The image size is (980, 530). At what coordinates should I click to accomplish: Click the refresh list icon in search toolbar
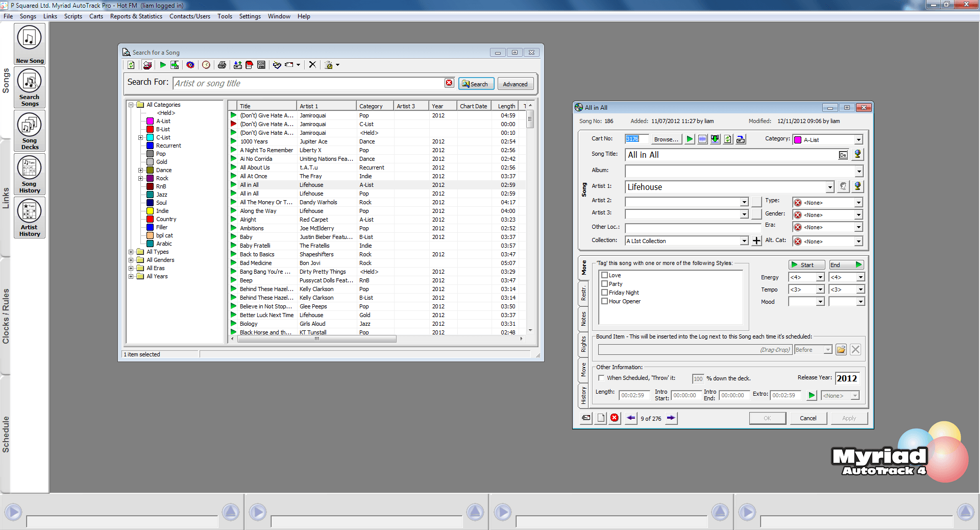pos(131,65)
